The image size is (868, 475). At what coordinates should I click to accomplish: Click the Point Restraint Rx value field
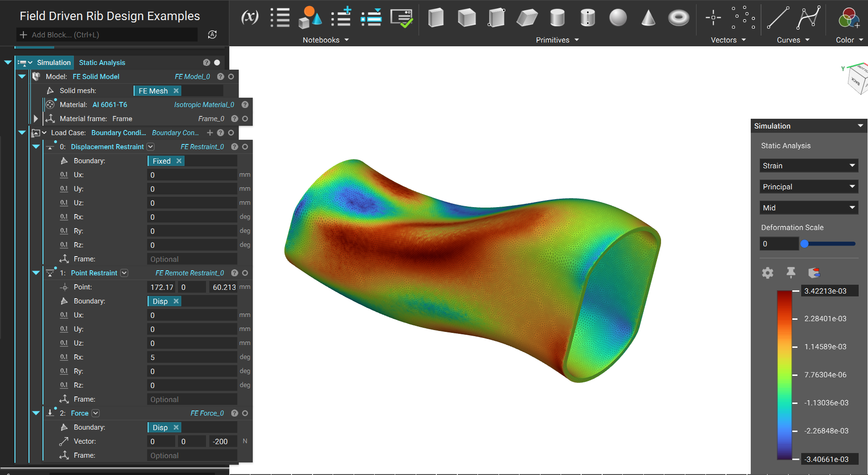[x=192, y=357]
